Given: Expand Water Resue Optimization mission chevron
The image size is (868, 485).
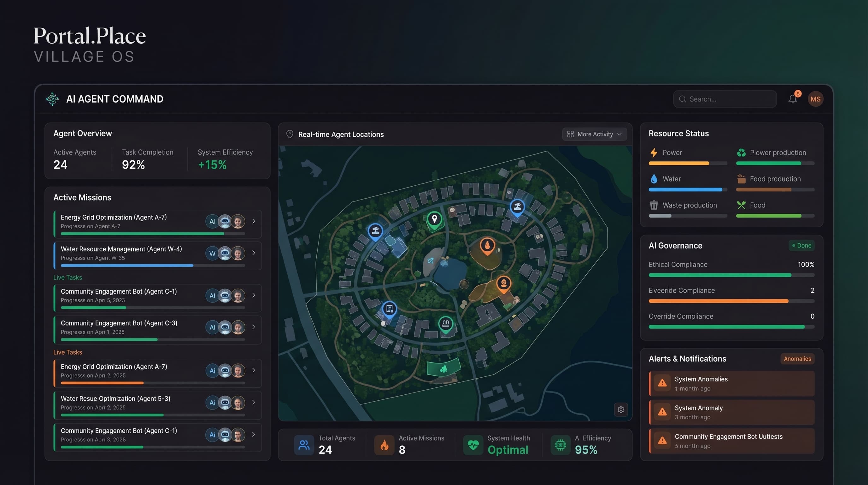Looking at the screenshot, I should tap(253, 402).
